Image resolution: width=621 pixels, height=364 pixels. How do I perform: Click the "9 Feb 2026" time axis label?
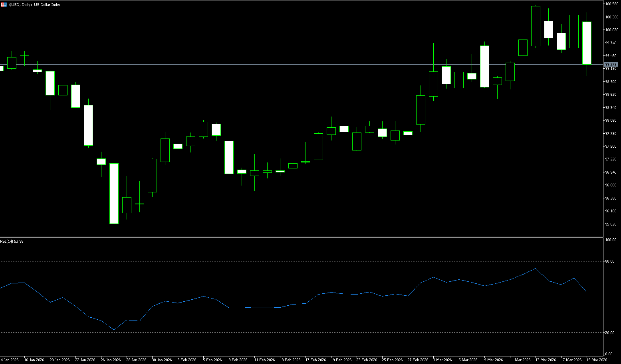tap(238, 360)
